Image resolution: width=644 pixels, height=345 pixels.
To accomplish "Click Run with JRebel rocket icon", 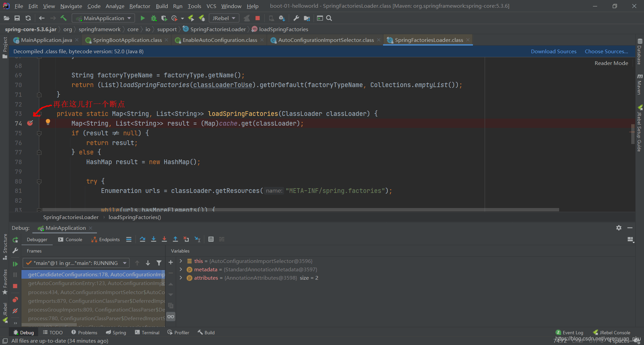I will 191,18.
